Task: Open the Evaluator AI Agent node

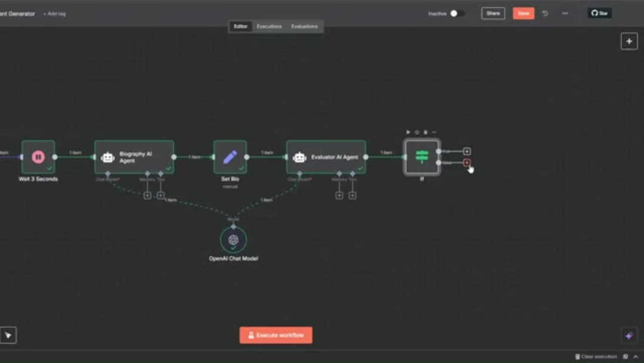Action: 326,157
